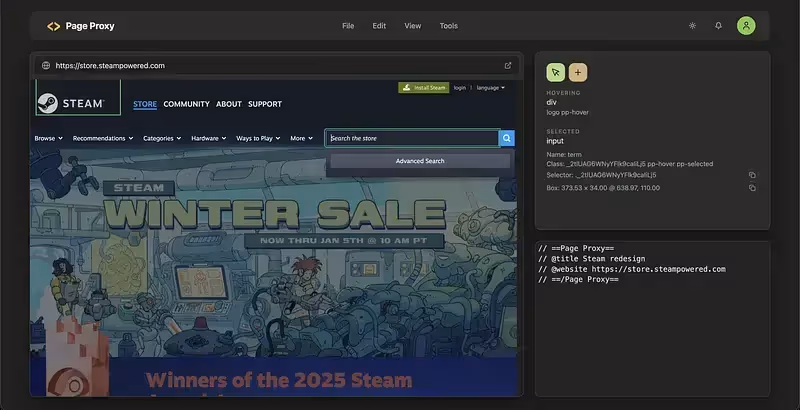
Task: Expand the More dropdown
Action: [x=302, y=138]
